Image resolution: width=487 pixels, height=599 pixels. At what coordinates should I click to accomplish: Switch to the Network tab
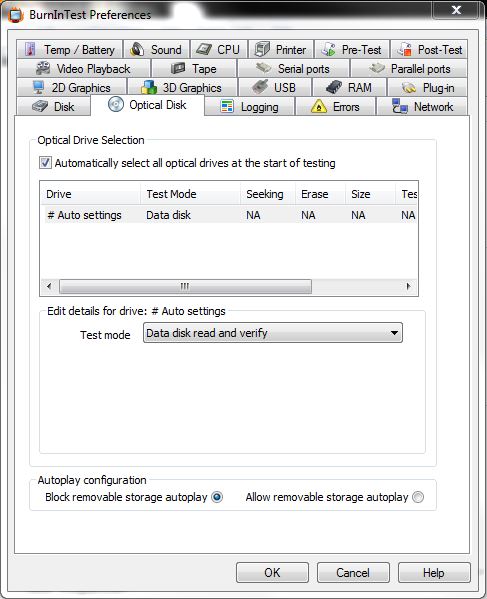pyautogui.click(x=422, y=107)
